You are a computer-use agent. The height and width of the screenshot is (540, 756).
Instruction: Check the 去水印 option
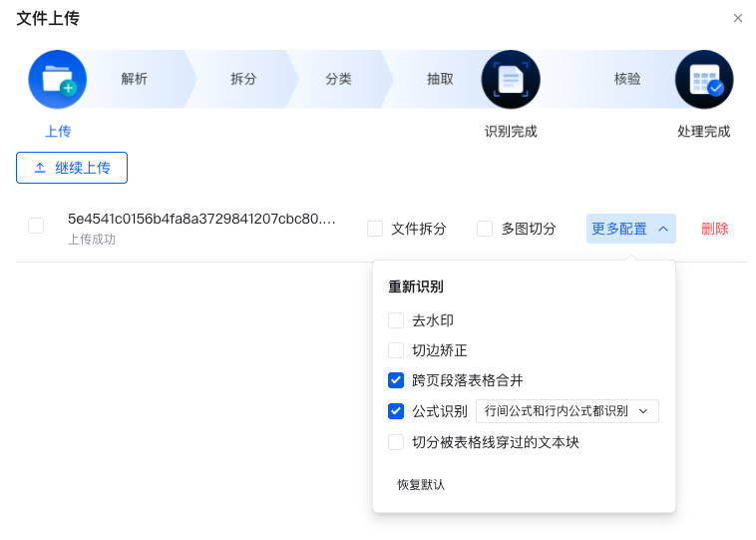pyautogui.click(x=396, y=320)
